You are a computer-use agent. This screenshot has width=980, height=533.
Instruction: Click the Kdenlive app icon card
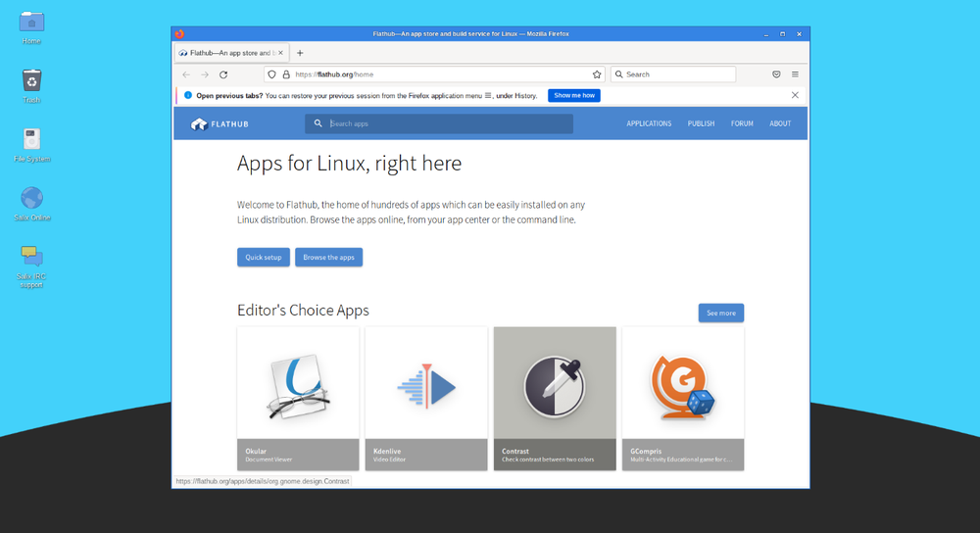click(x=426, y=399)
